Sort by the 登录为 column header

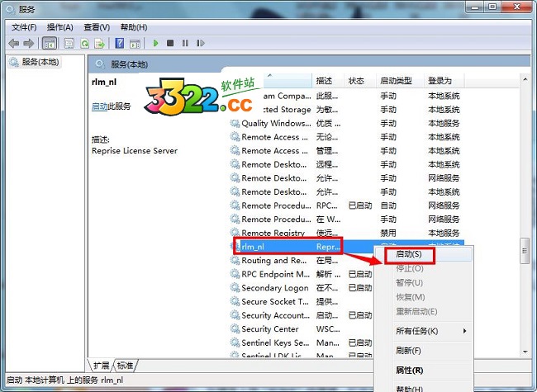click(x=444, y=81)
